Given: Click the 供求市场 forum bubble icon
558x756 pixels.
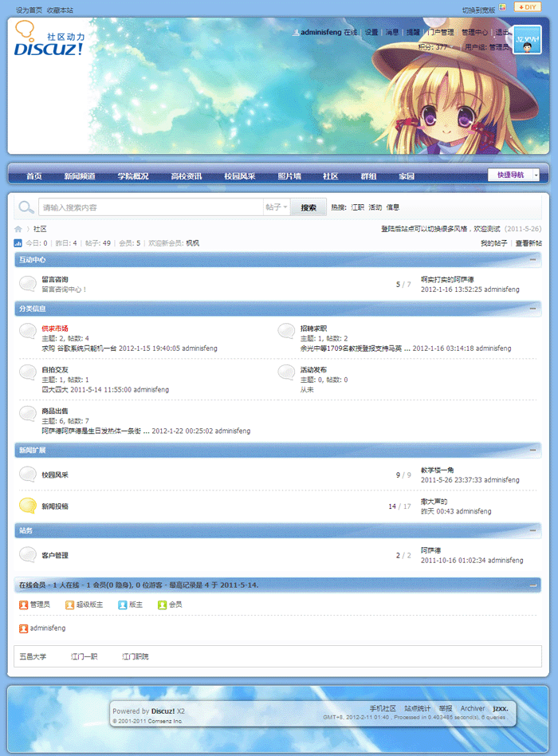Looking at the screenshot, I should [x=28, y=332].
